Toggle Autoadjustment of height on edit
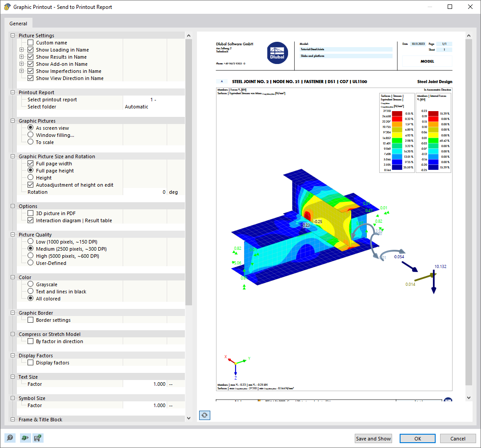The height and width of the screenshot is (448, 481). click(31, 184)
